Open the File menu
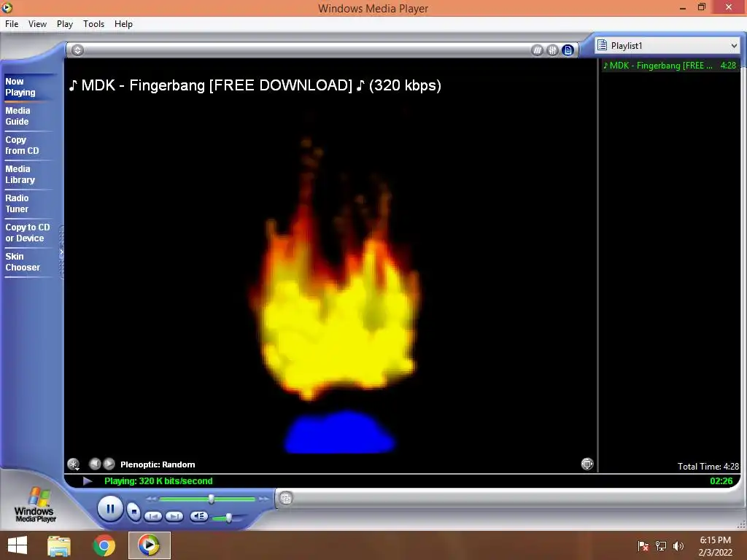The width and height of the screenshot is (747, 560). tap(12, 24)
